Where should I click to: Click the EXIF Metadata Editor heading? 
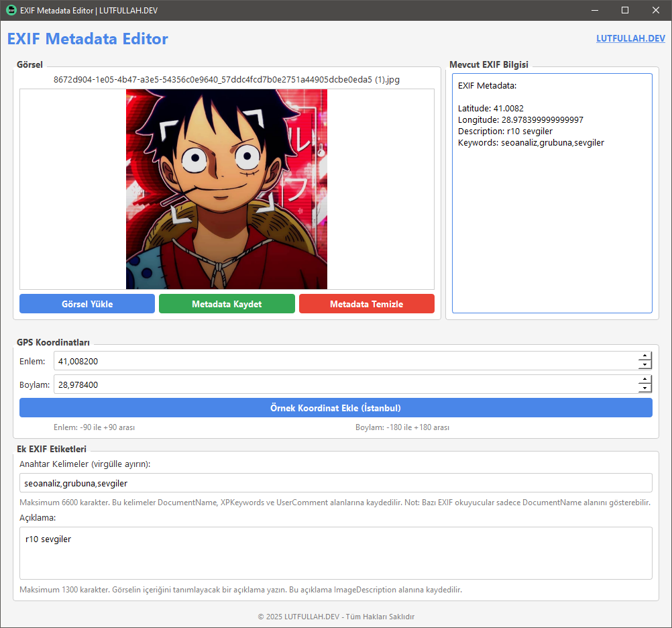pyautogui.click(x=87, y=39)
